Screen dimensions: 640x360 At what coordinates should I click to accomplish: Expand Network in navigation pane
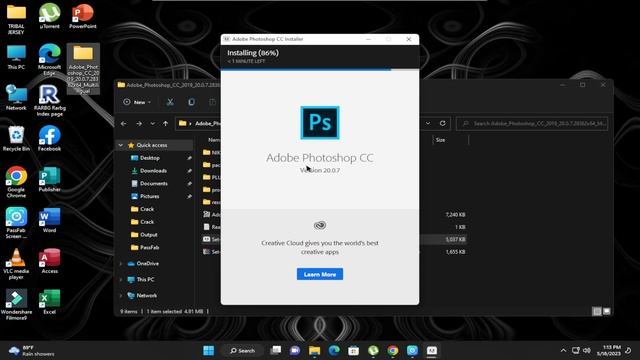(x=121, y=296)
